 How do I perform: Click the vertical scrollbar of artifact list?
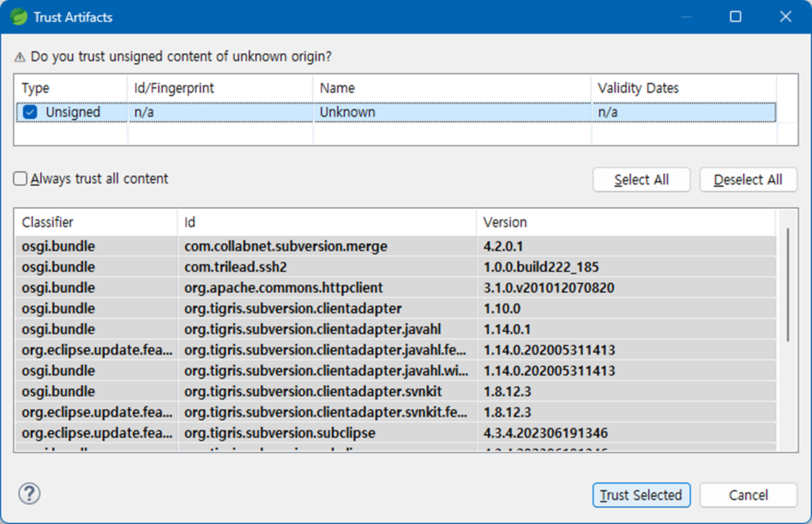tap(788, 285)
